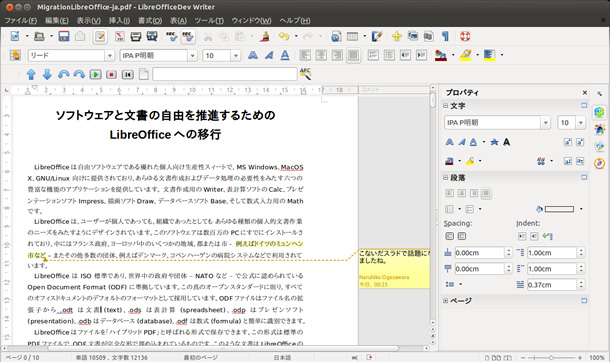This screenshot has height=362, width=610.
Task: Open ヘルプ(H) menu
Action: 295,21
